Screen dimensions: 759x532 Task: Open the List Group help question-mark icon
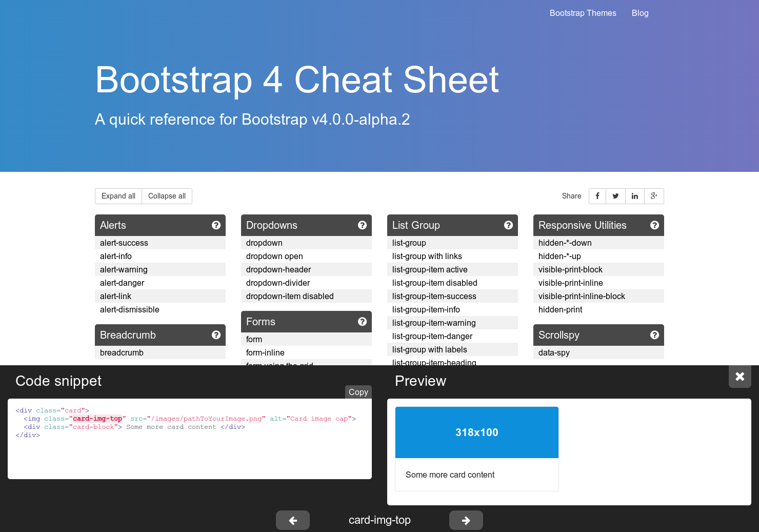point(508,225)
